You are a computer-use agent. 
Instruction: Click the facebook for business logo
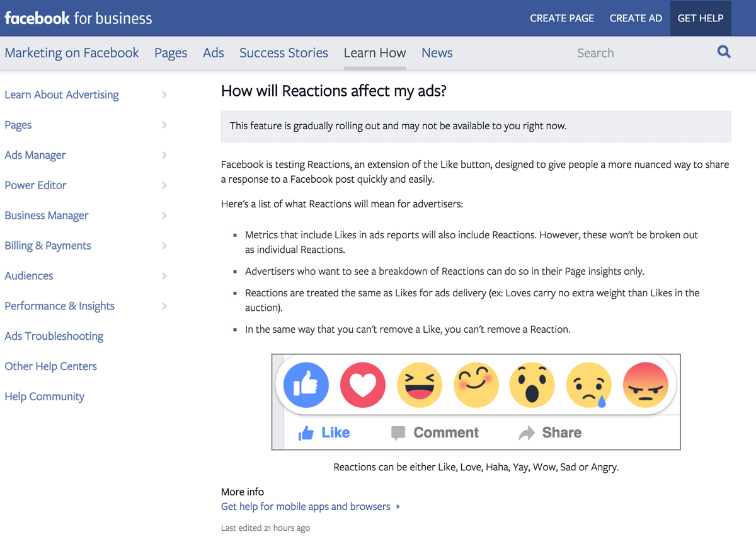78,18
